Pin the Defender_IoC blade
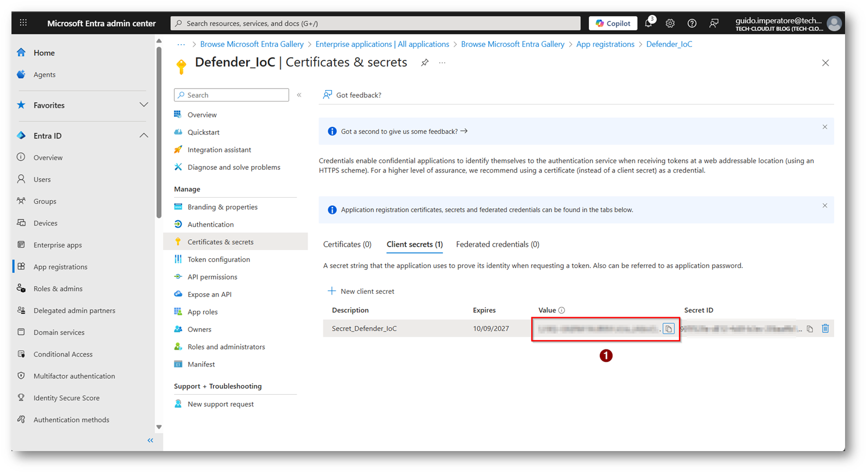 tap(424, 63)
